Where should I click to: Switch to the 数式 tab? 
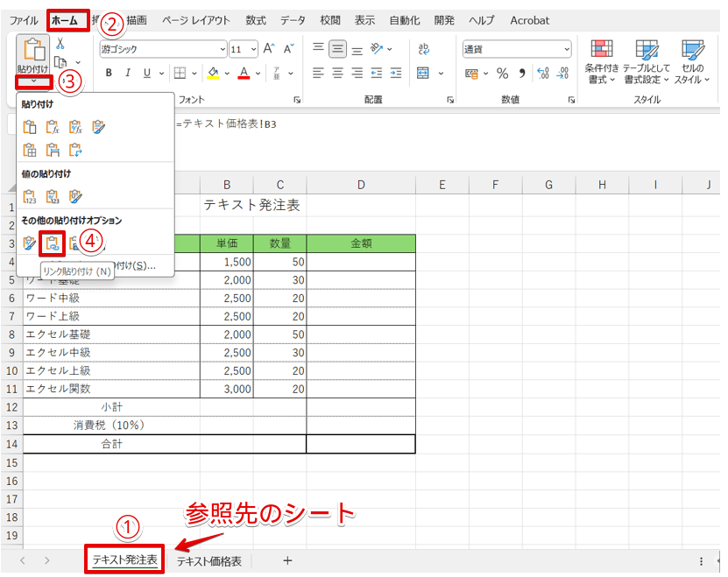[256, 20]
